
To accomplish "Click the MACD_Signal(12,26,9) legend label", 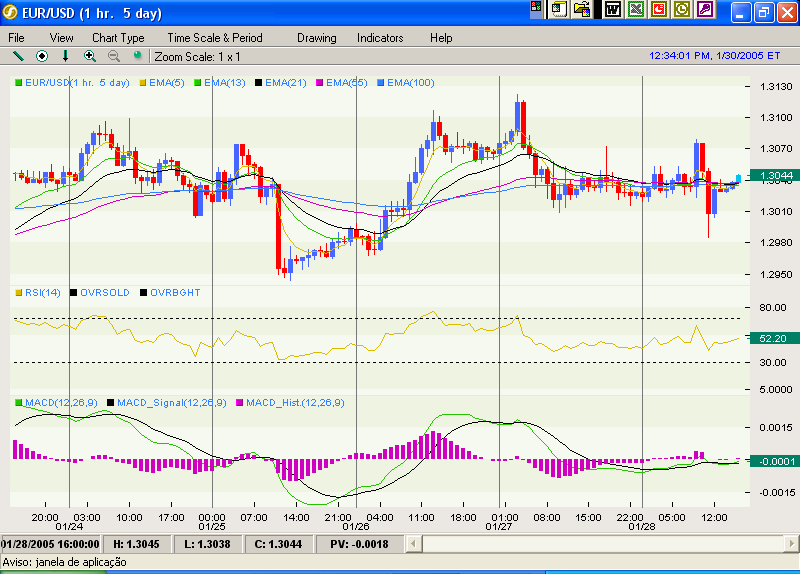I will 171,402.
